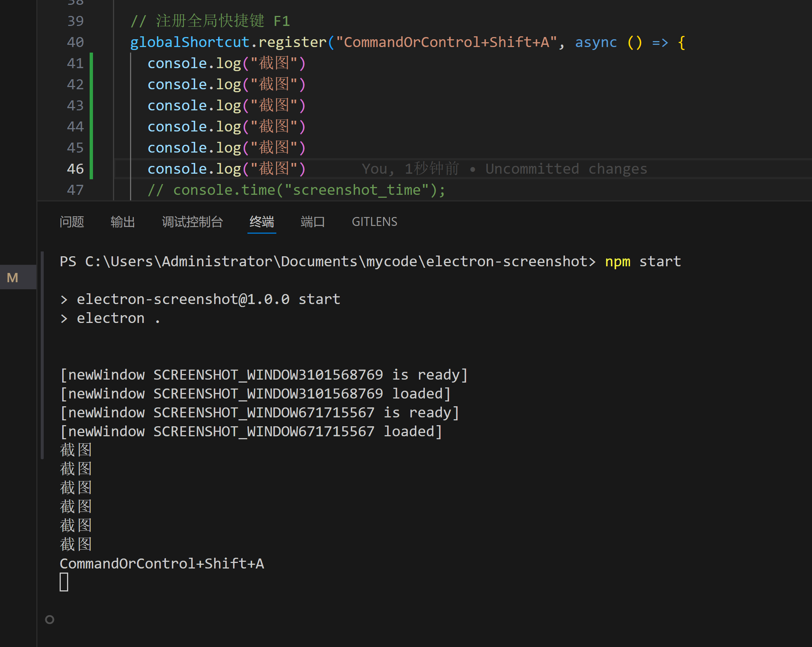Screen dimensions: 812x647
Task: Click the async keyword on line 40
Action: (x=596, y=42)
